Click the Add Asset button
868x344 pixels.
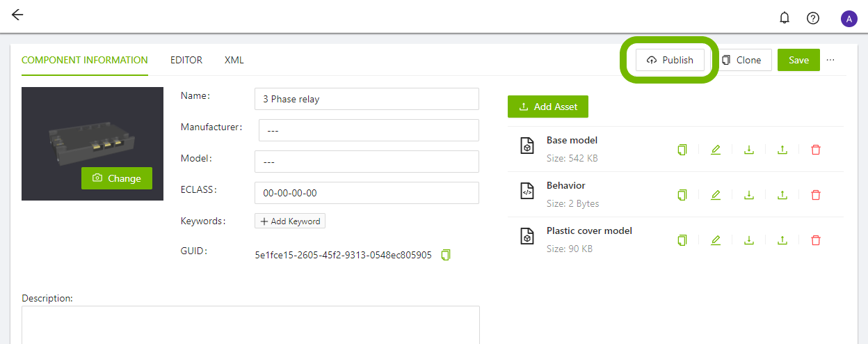(547, 107)
